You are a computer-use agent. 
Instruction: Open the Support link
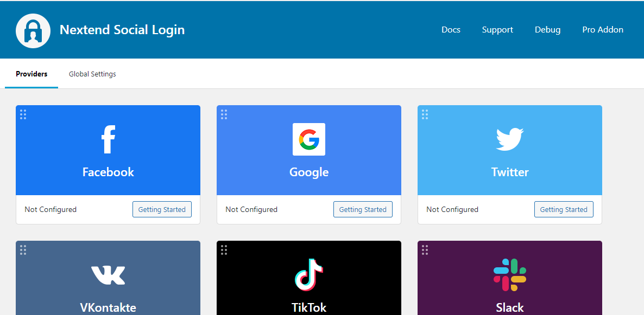[x=497, y=30]
